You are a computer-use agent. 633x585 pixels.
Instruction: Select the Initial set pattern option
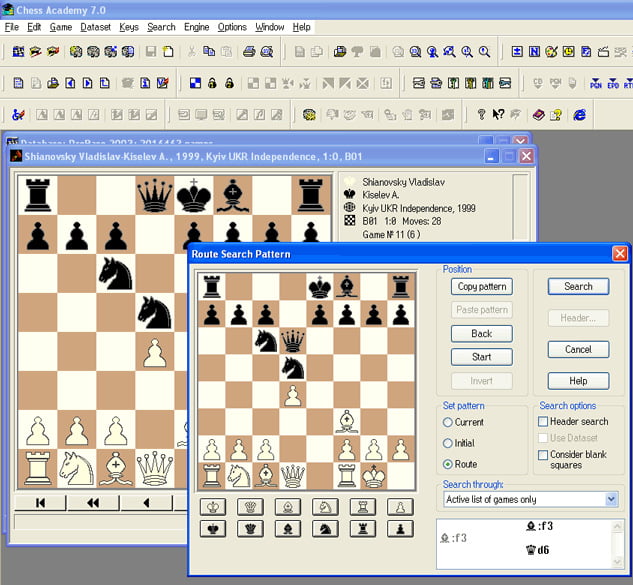click(459, 443)
